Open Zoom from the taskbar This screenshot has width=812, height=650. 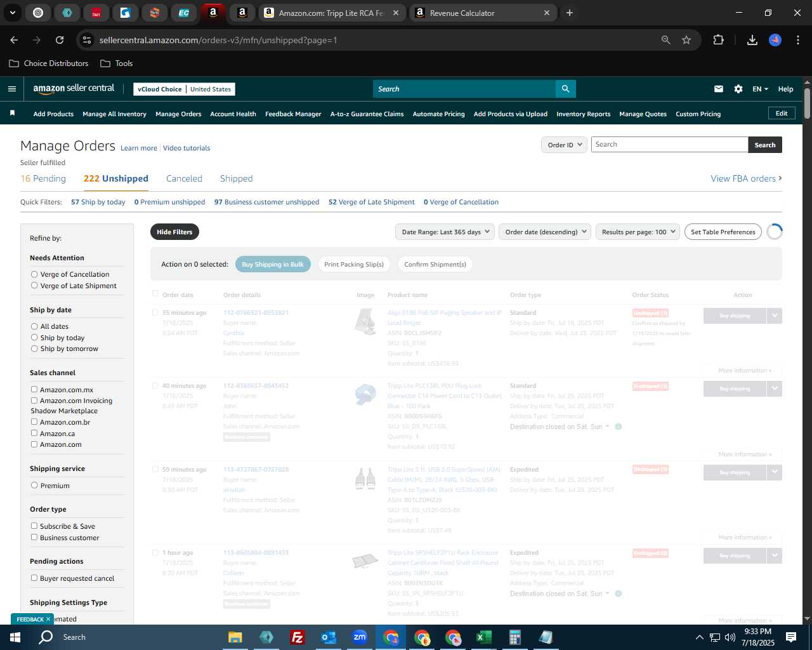click(360, 637)
